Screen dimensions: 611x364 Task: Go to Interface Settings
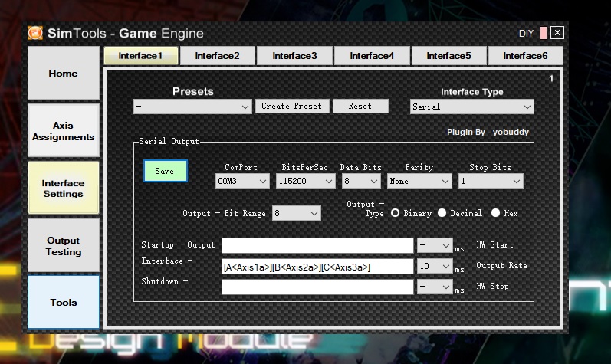(x=63, y=188)
